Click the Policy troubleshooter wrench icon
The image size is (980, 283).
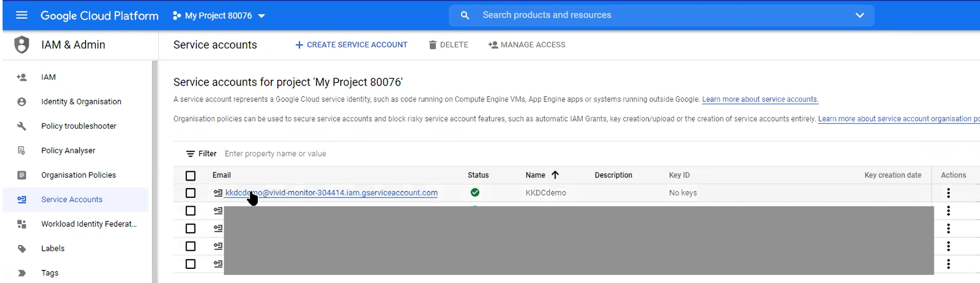[x=22, y=127]
